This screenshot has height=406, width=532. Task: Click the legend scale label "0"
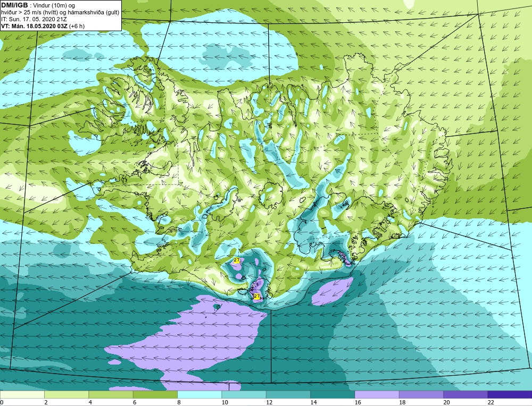pos(2,402)
